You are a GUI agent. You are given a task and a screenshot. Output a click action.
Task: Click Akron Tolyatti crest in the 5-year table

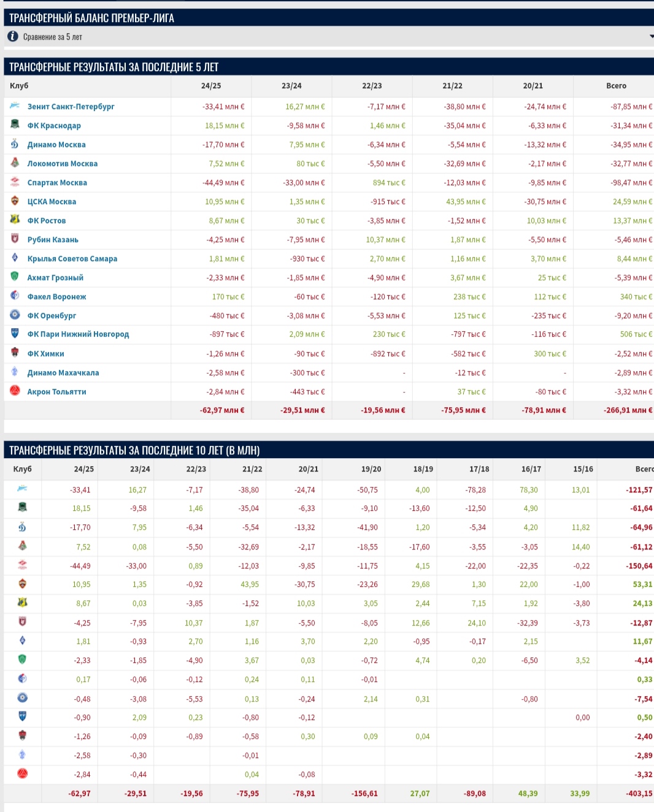pyautogui.click(x=15, y=391)
